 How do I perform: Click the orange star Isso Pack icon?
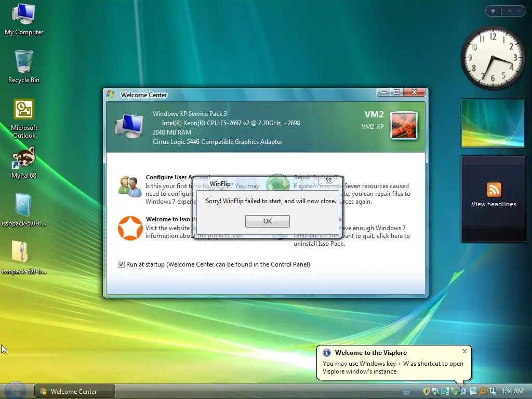pyautogui.click(x=130, y=228)
